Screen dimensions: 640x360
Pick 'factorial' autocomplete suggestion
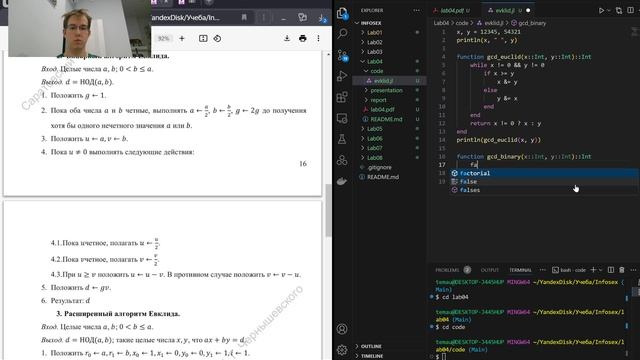(544, 173)
